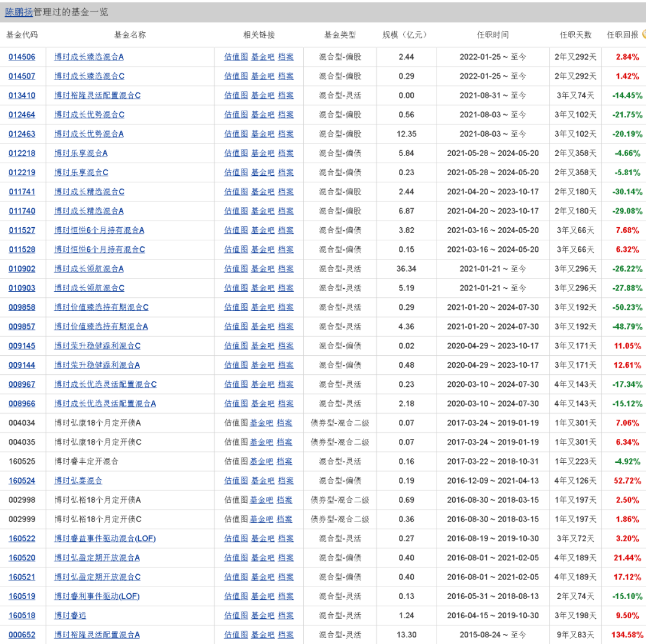
Task: Click the 2015-08-24 ~ 至今 tenure date
Action: tap(493, 635)
